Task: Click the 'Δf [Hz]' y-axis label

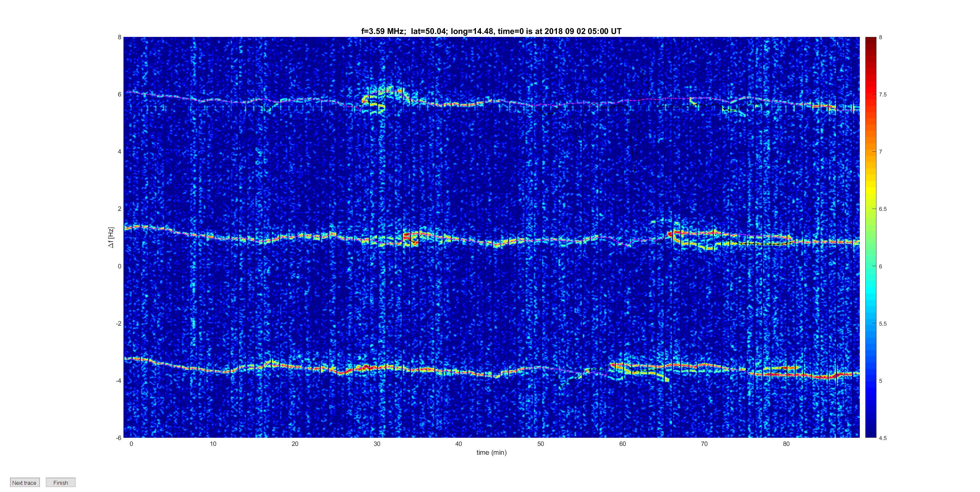Action: (x=111, y=238)
